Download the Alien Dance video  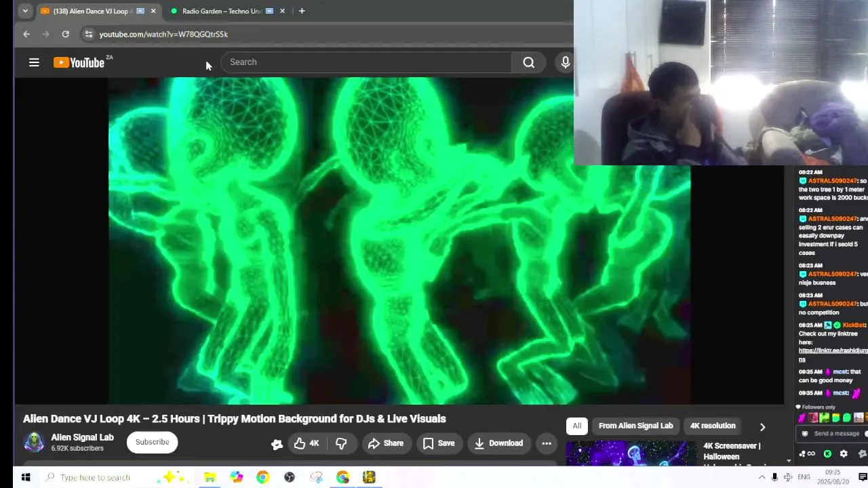click(x=498, y=443)
